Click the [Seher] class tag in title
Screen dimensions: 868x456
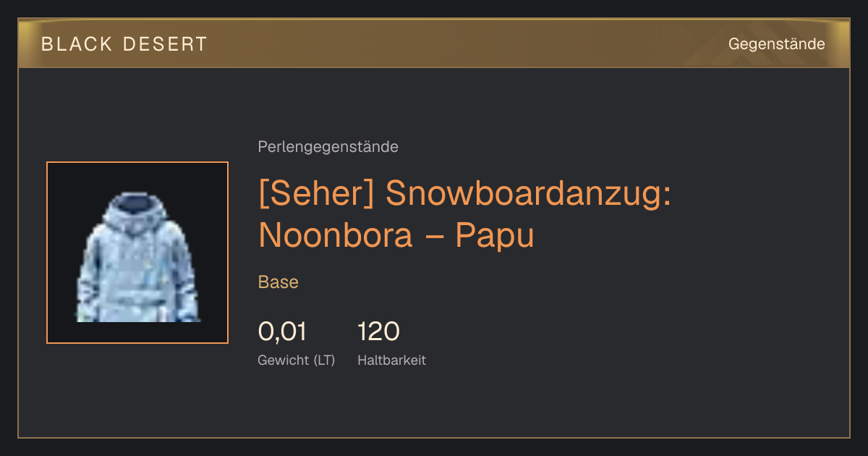pos(316,193)
